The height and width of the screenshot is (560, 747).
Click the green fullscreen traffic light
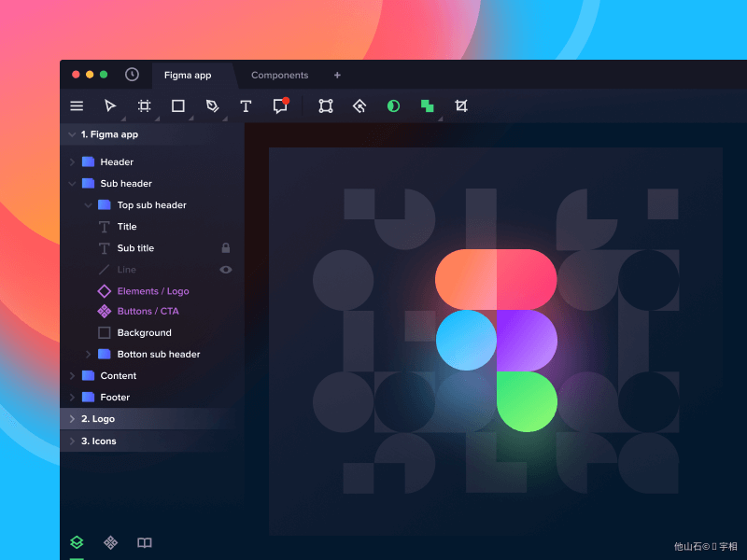(104, 75)
